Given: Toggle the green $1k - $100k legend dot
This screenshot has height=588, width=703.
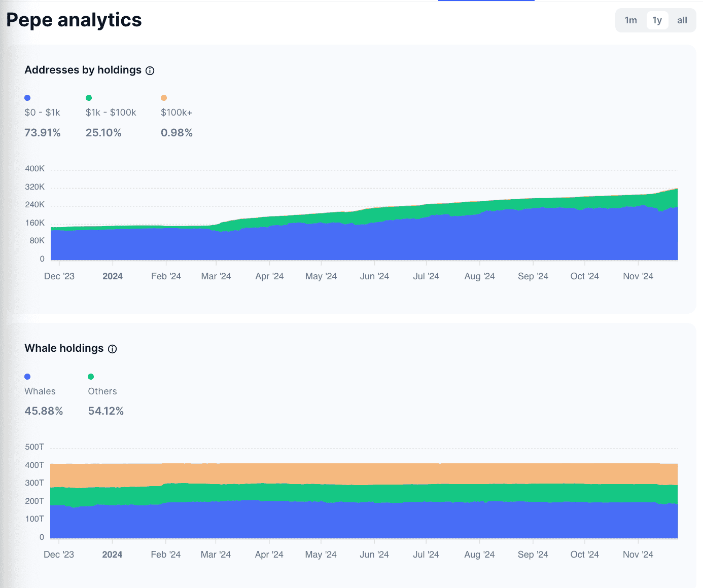Looking at the screenshot, I should click(x=89, y=98).
